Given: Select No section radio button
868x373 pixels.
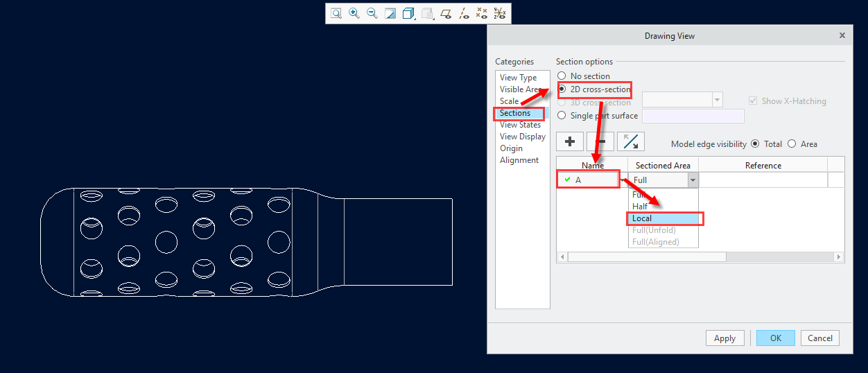Looking at the screenshot, I should click(x=562, y=76).
